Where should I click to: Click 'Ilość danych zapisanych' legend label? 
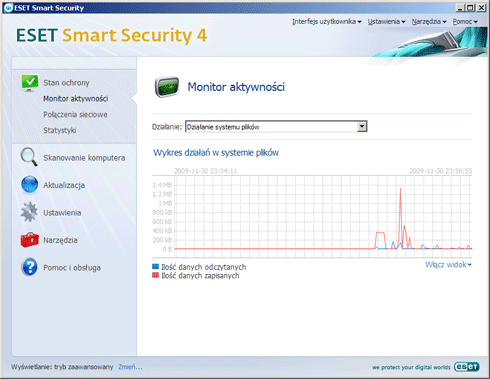tap(200, 276)
